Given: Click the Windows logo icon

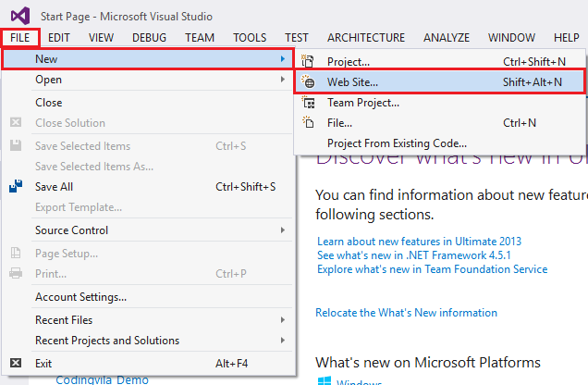Looking at the screenshot, I should click(325, 380).
